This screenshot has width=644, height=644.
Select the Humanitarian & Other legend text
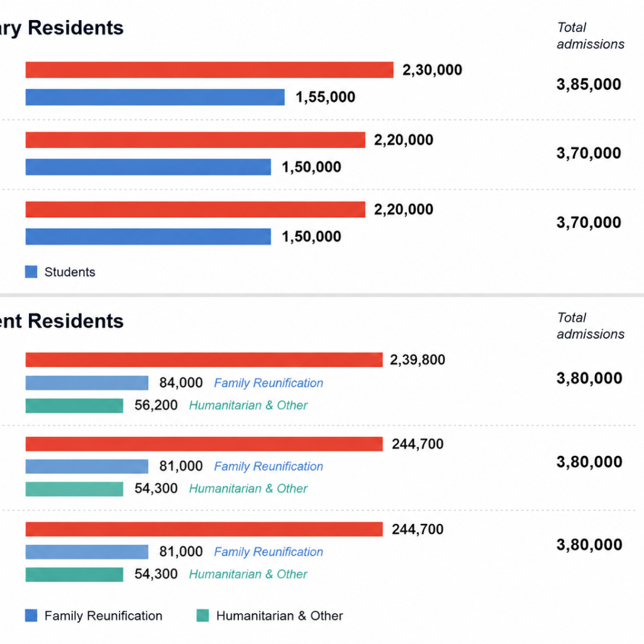pyautogui.click(x=279, y=616)
